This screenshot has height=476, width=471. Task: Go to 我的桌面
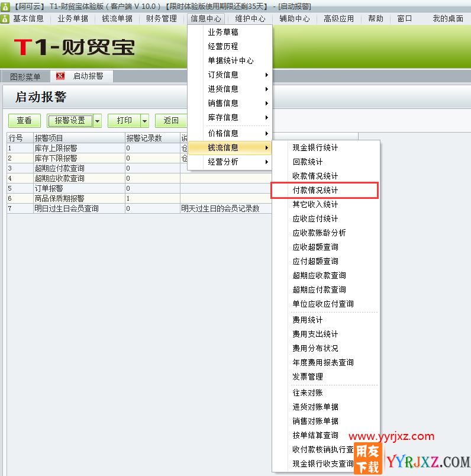tap(448, 19)
